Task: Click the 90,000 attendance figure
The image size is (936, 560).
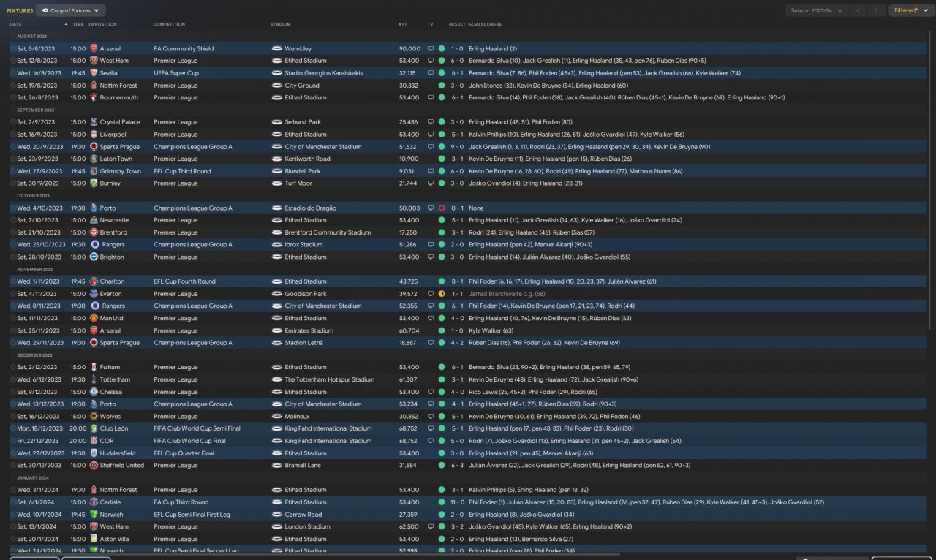Action: tap(409, 49)
